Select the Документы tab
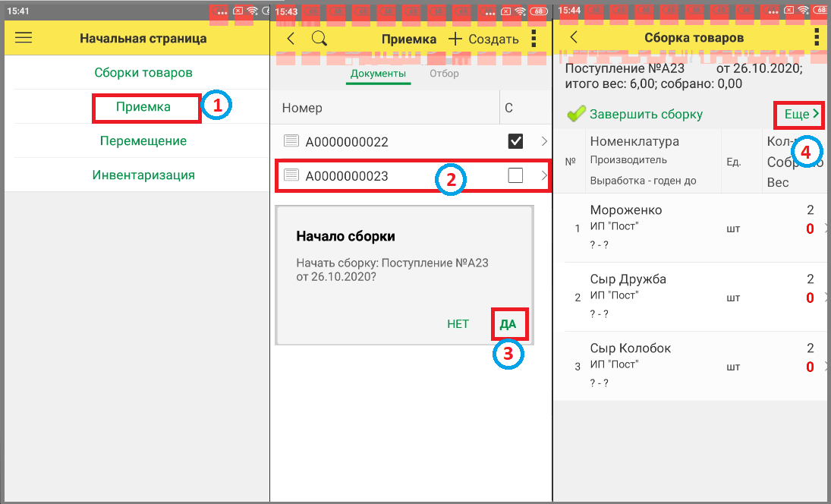831x504 pixels. pyautogui.click(x=379, y=73)
